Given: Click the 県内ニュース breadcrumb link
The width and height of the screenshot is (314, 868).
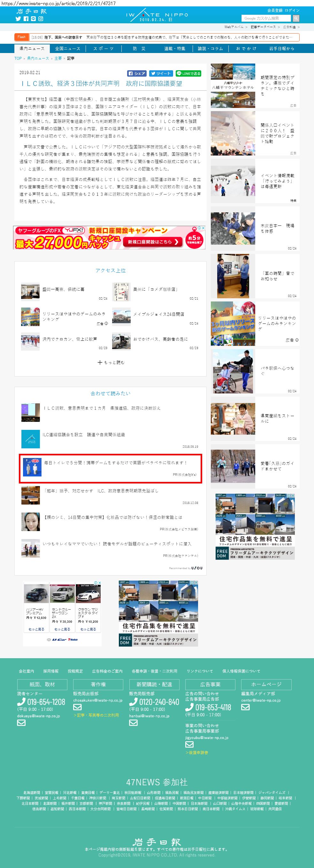Looking at the screenshot, I should 38,58.
